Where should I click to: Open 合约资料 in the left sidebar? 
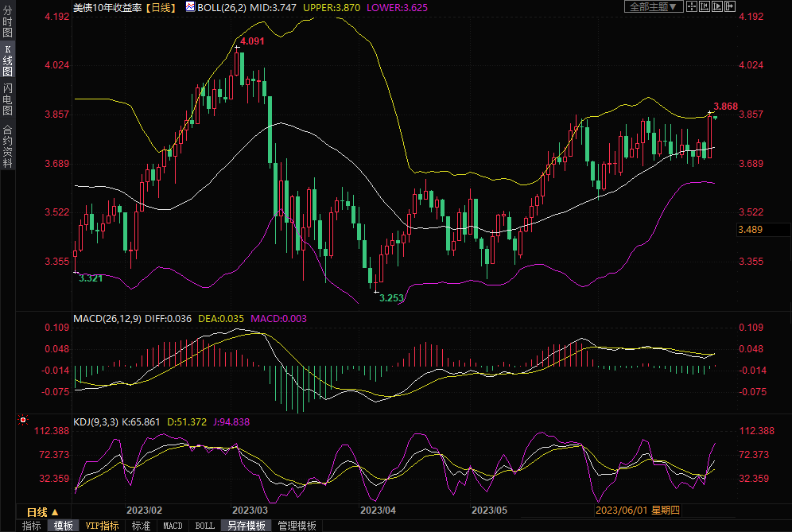click(x=8, y=146)
